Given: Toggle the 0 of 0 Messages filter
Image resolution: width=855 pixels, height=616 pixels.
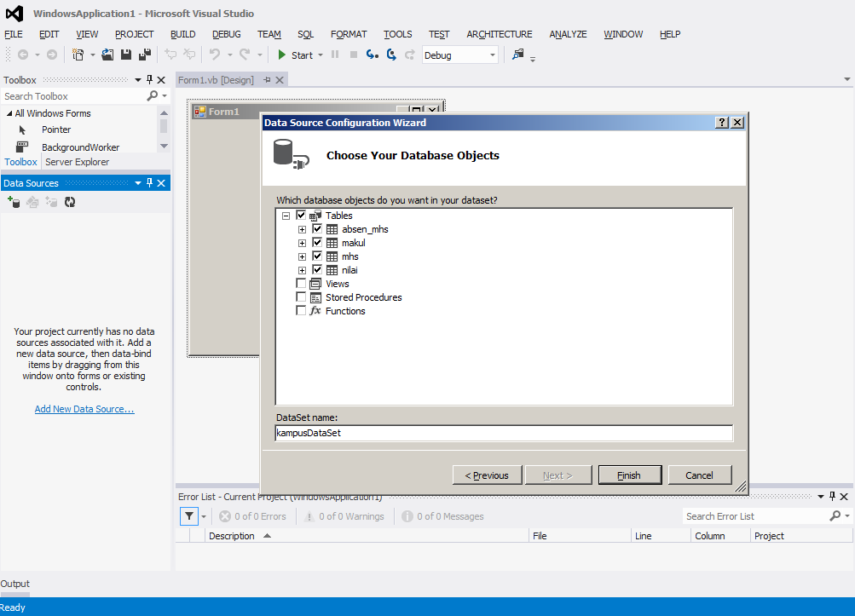Looking at the screenshot, I should 442,516.
